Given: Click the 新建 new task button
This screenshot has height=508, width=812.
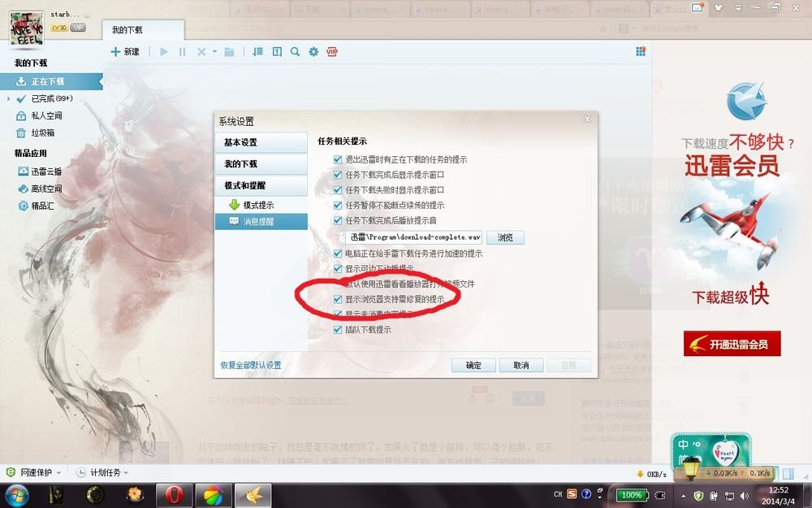Looking at the screenshot, I should click(125, 52).
